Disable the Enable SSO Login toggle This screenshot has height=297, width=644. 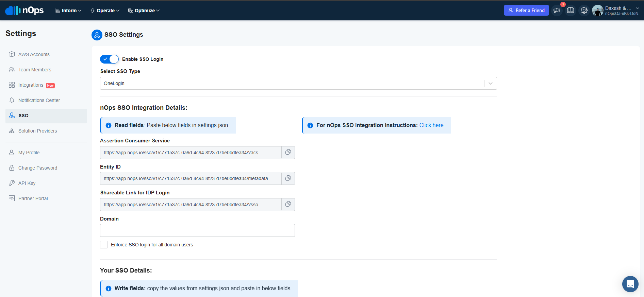109,59
